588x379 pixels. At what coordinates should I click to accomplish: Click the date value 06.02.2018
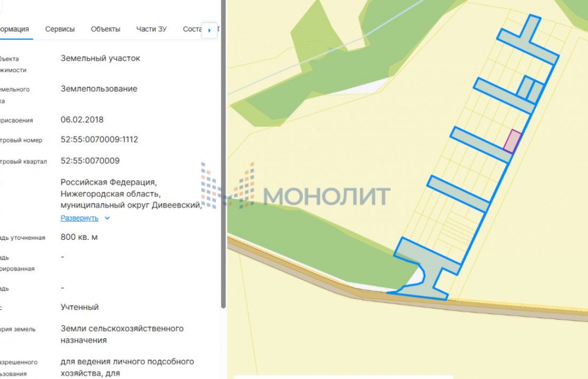point(82,120)
